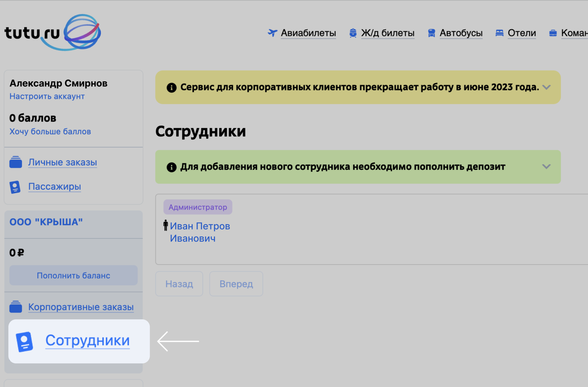The image size is (588, 387).
Task: Click the bed icon next to Отели
Action: 500,33
